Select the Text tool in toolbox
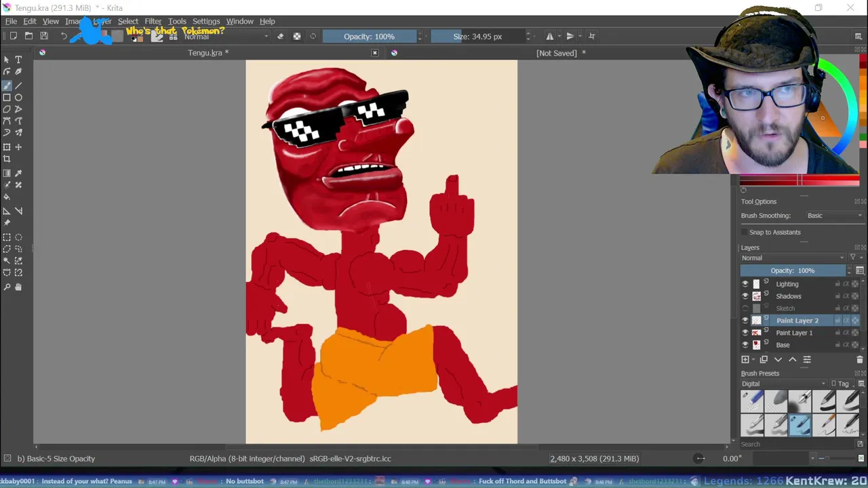Viewport: 868px width, 488px height. [18, 60]
